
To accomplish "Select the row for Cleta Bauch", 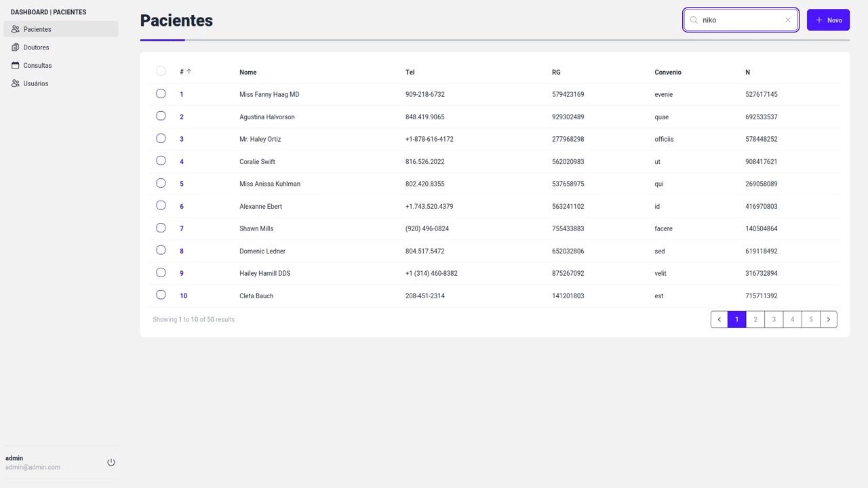I will (x=161, y=295).
